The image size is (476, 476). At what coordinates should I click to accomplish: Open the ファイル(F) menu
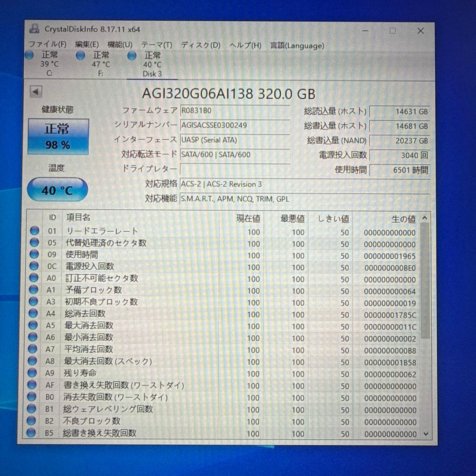(x=48, y=45)
